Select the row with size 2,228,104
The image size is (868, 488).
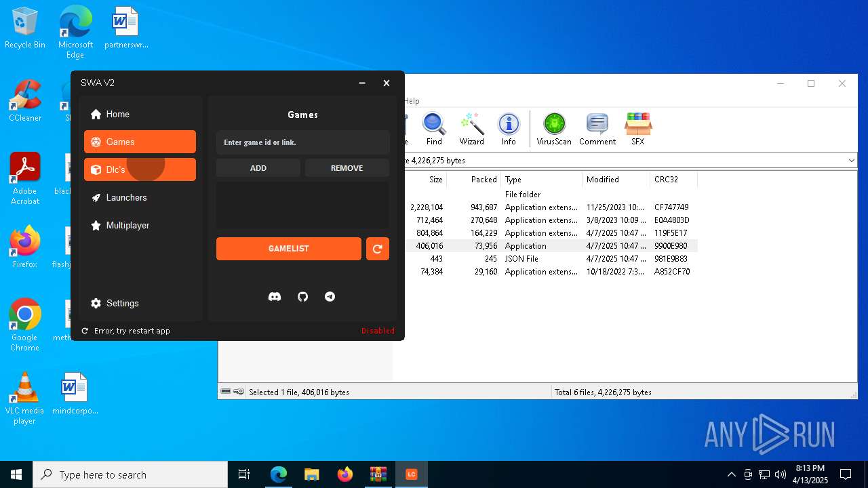[x=551, y=207]
